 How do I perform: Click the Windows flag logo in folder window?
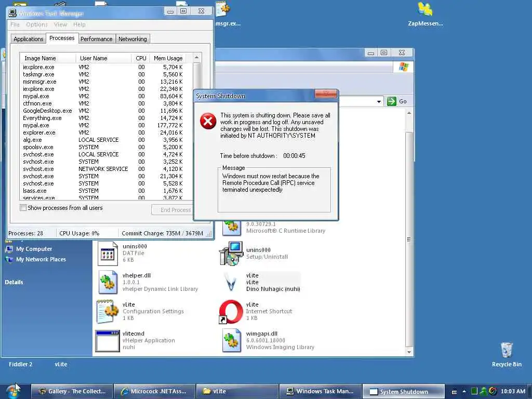(403, 66)
